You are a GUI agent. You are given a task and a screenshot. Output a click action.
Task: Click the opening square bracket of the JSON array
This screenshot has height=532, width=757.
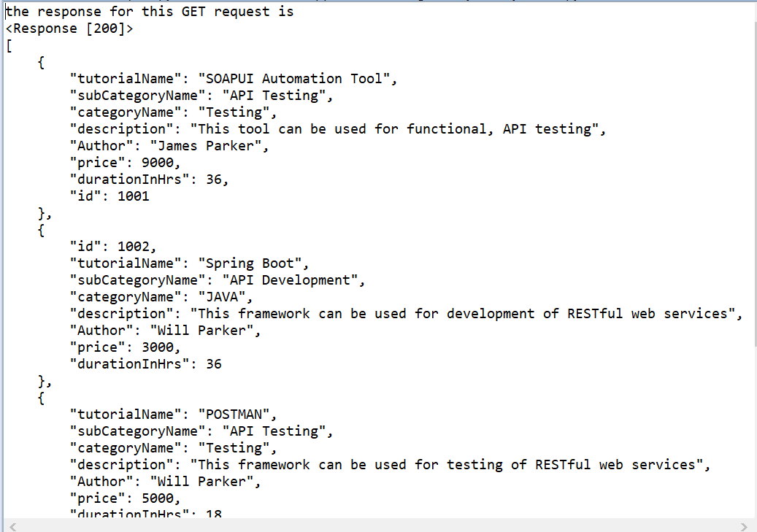click(9, 46)
